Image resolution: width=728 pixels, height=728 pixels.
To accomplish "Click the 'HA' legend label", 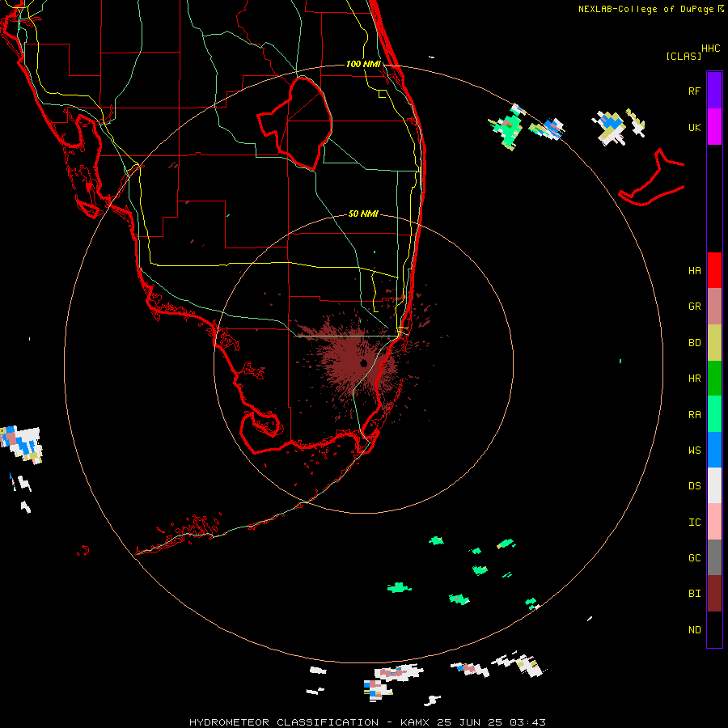I will [x=695, y=271].
